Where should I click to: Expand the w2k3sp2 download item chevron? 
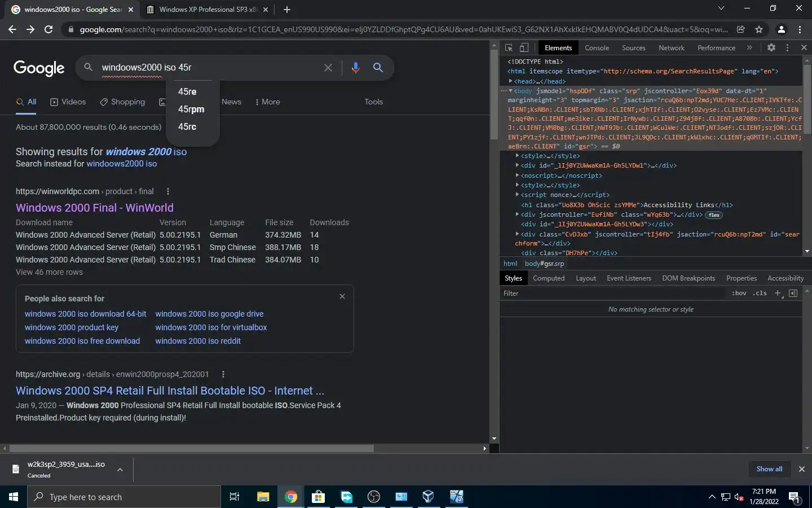(x=120, y=470)
